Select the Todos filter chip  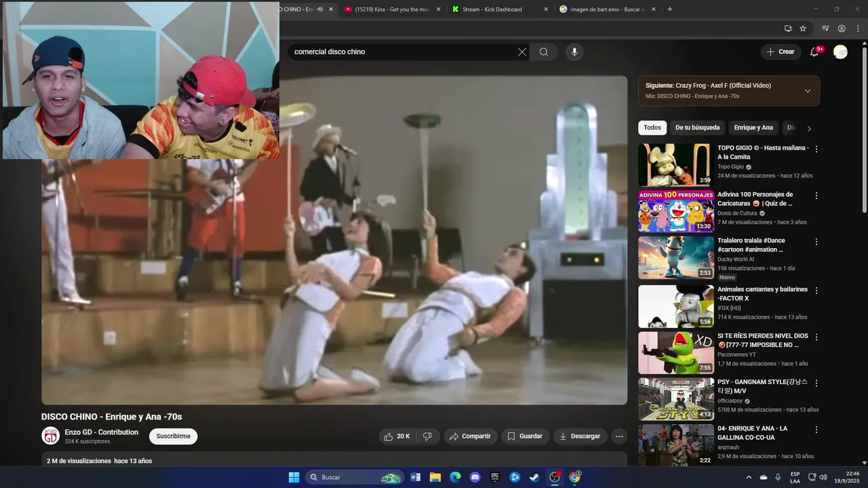coord(652,127)
